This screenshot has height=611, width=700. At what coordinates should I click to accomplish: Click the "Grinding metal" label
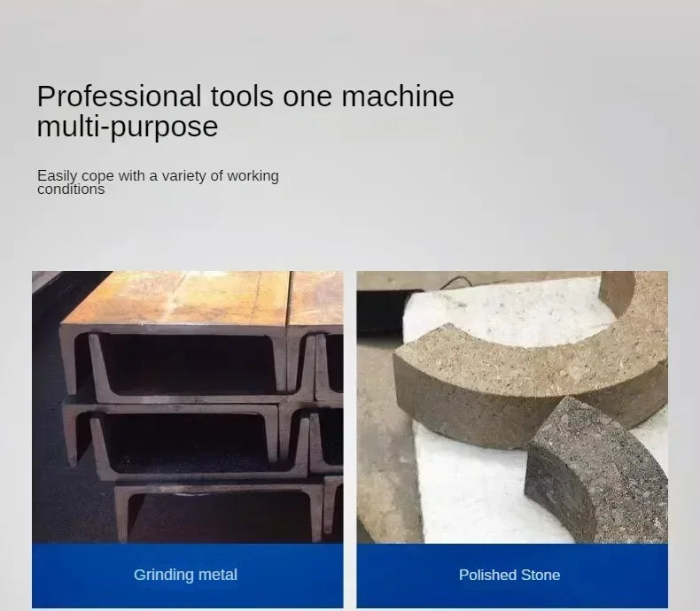click(x=185, y=575)
